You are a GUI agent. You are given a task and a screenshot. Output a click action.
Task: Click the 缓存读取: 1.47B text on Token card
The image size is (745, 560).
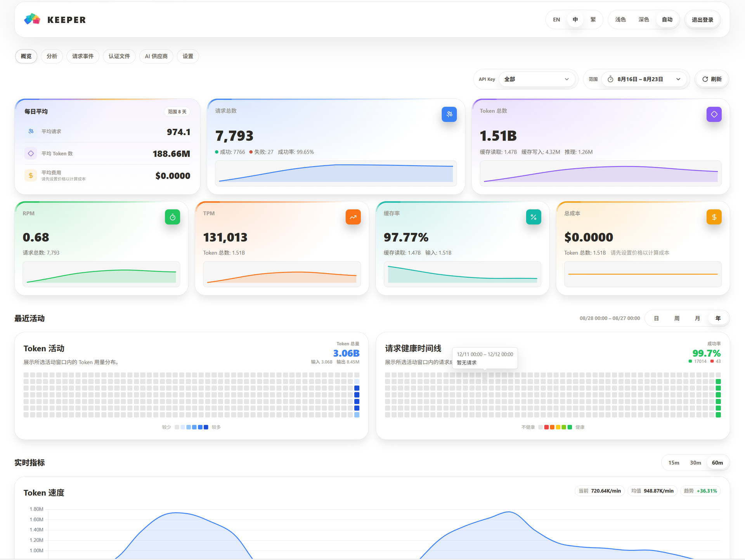click(x=498, y=152)
